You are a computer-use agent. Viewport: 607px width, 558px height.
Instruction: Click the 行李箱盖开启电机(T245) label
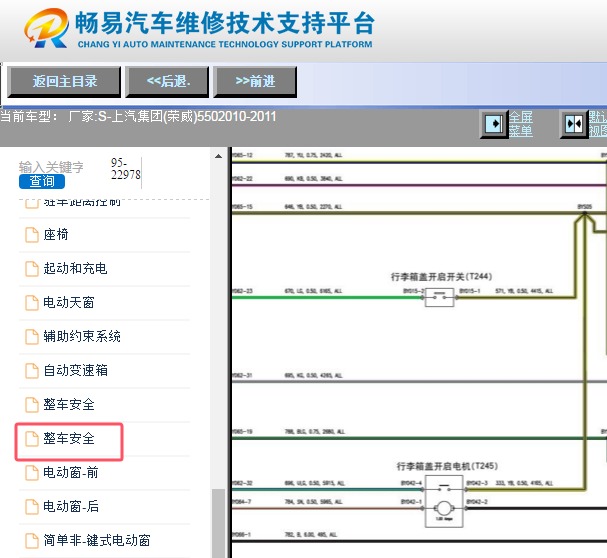[447, 466]
